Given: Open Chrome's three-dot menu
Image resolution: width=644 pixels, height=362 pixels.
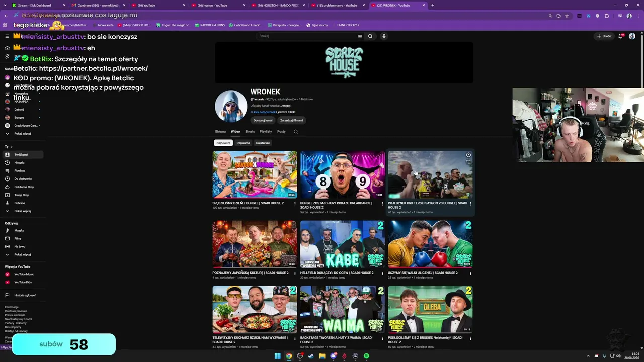Looking at the screenshot, I should [637, 16].
